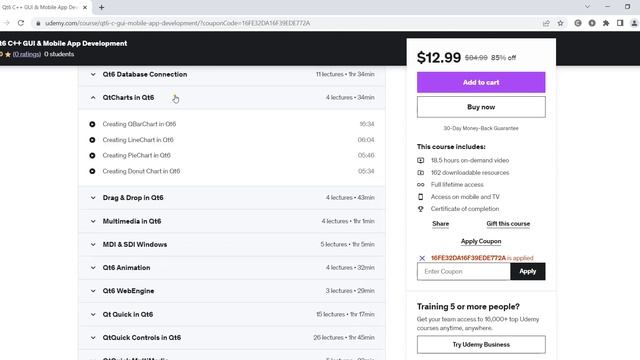Open the tab search chevron in title bar
The width and height of the screenshot is (640, 360).
[x=587, y=7]
